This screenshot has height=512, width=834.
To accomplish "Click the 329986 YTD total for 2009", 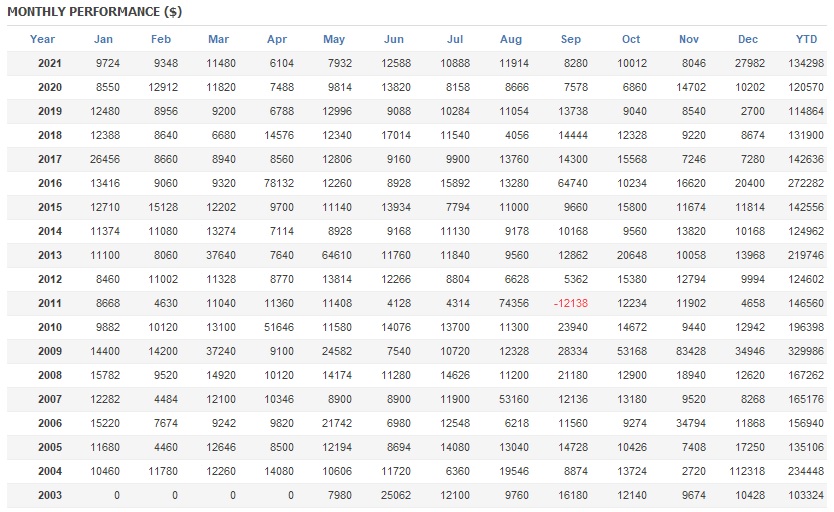I will click(x=804, y=351).
